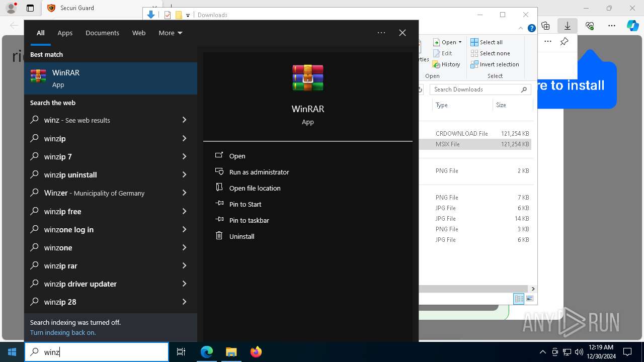Expand the 'winz - See web results' arrow
644x362 pixels.
[184, 120]
